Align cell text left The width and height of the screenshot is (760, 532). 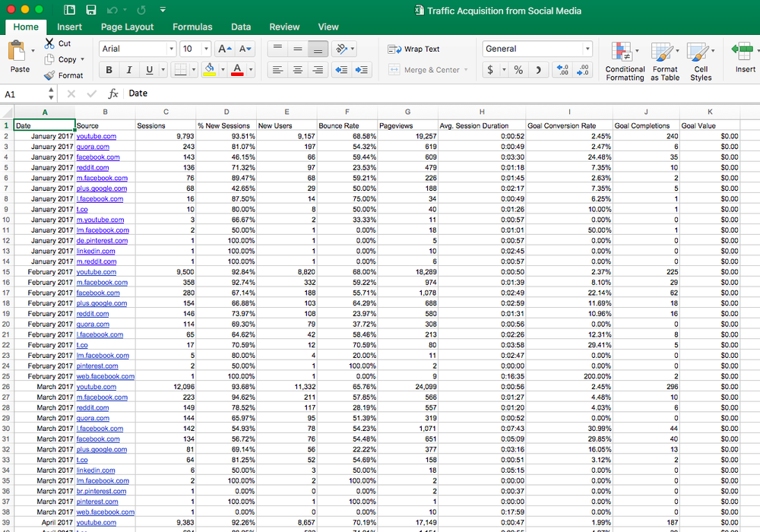pos(277,70)
